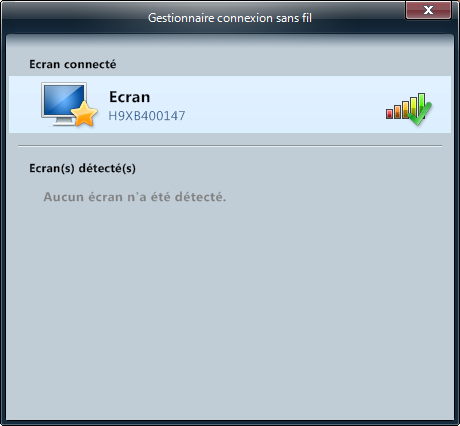Click the bold Ecran device name

130,97
